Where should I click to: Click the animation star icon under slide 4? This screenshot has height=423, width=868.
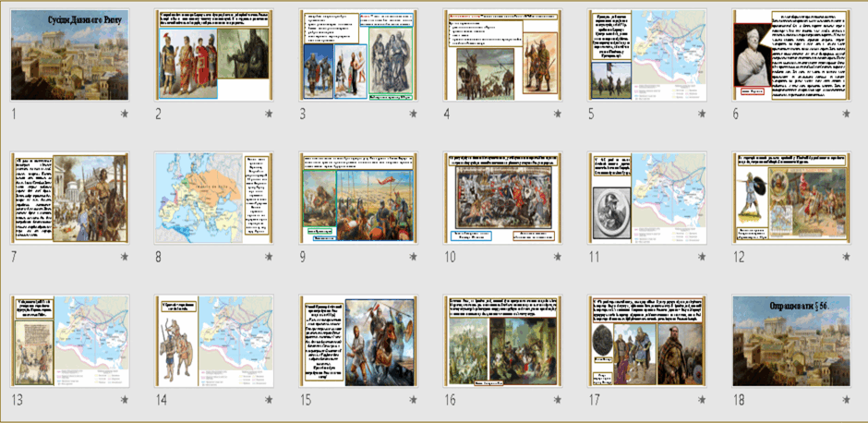click(558, 114)
